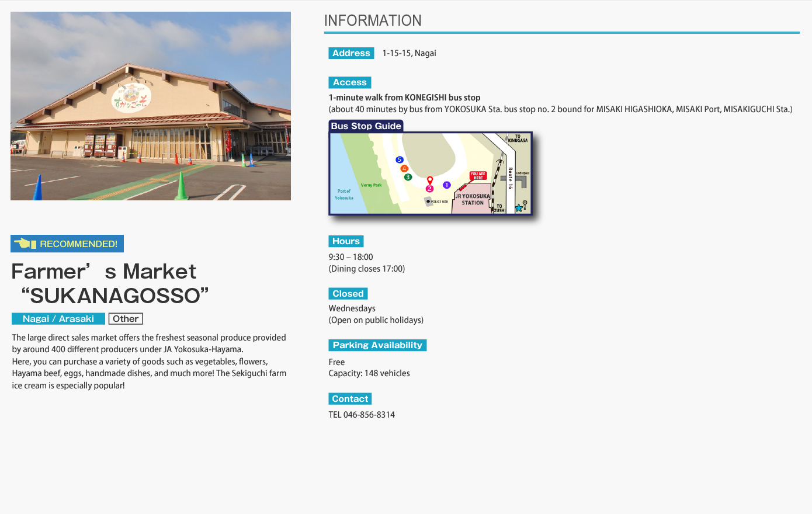Click pink bus stop 2 marker
This screenshot has width=812, height=514.
click(429, 189)
